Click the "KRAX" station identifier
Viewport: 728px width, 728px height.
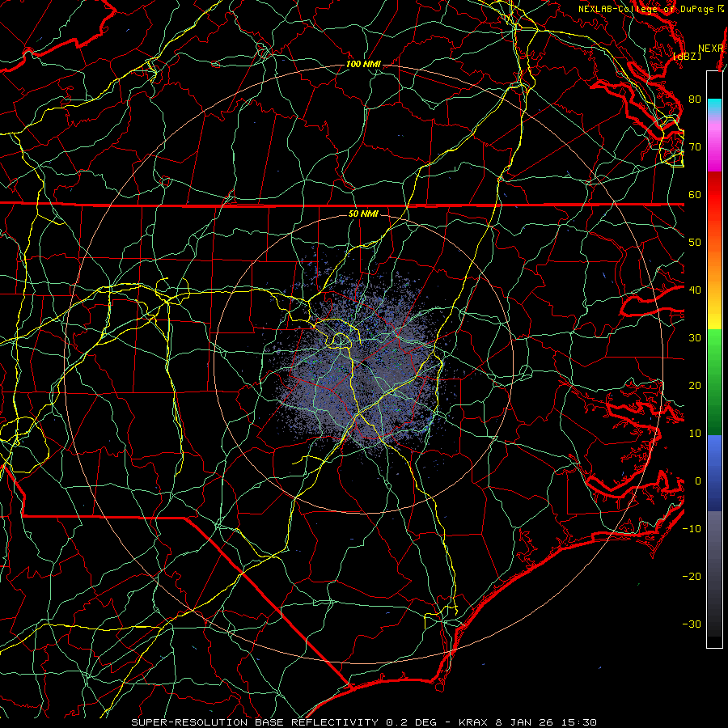tap(473, 722)
